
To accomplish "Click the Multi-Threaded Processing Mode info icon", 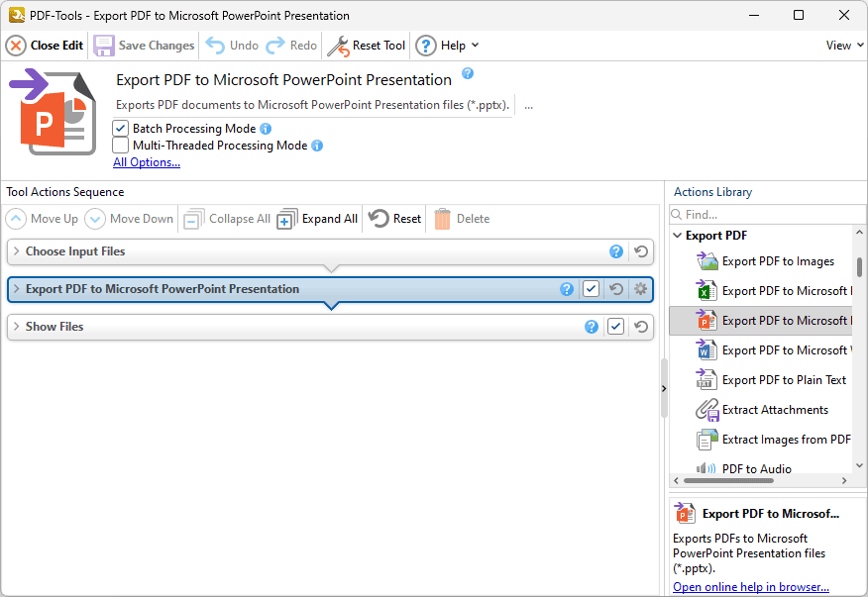I will [x=317, y=146].
